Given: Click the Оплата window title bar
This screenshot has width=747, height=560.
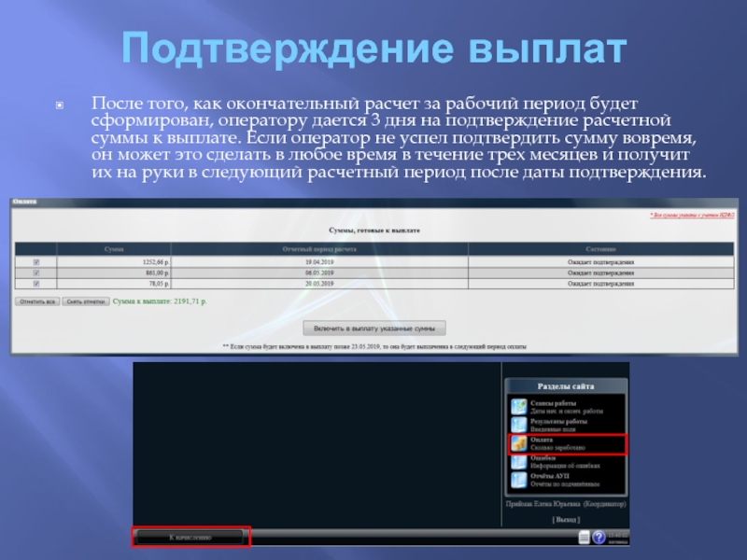Looking at the screenshot, I should tap(374, 202).
